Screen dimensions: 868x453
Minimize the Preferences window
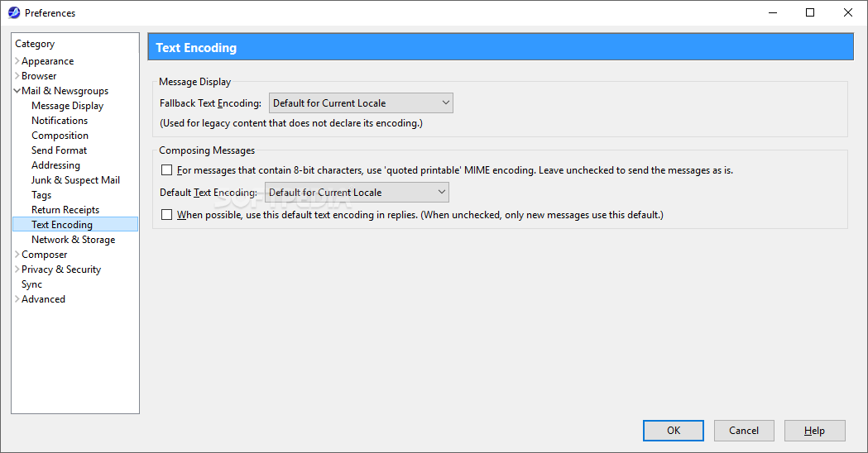click(x=773, y=12)
